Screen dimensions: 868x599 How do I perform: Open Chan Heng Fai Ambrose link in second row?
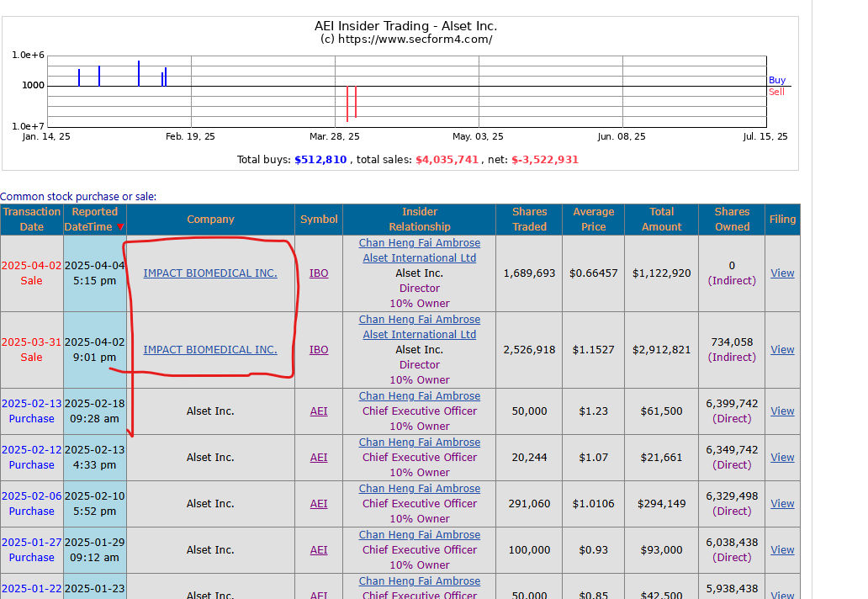[420, 320]
